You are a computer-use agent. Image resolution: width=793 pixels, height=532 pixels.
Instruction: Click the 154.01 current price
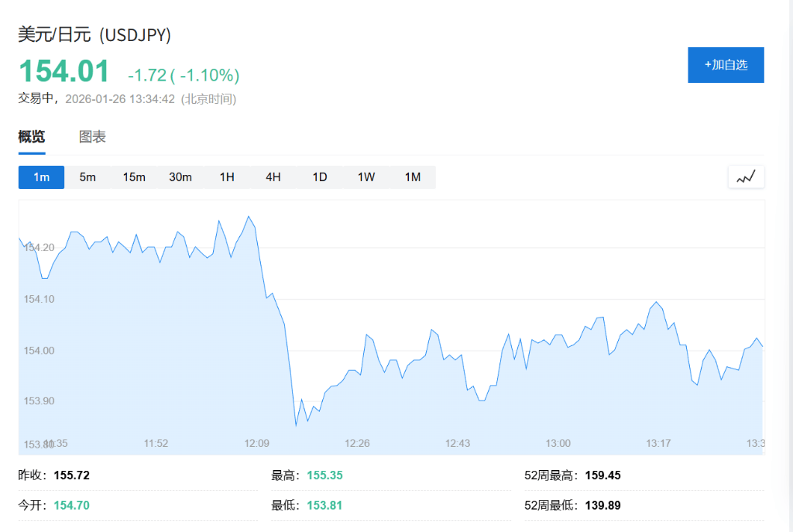pyautogui.click(x=64, y=71)
